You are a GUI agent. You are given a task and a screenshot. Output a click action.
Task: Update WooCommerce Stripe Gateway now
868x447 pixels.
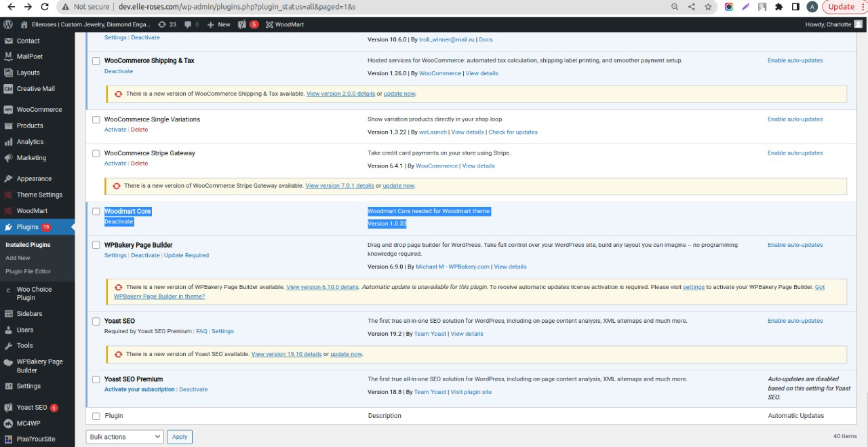click(399, 186)
